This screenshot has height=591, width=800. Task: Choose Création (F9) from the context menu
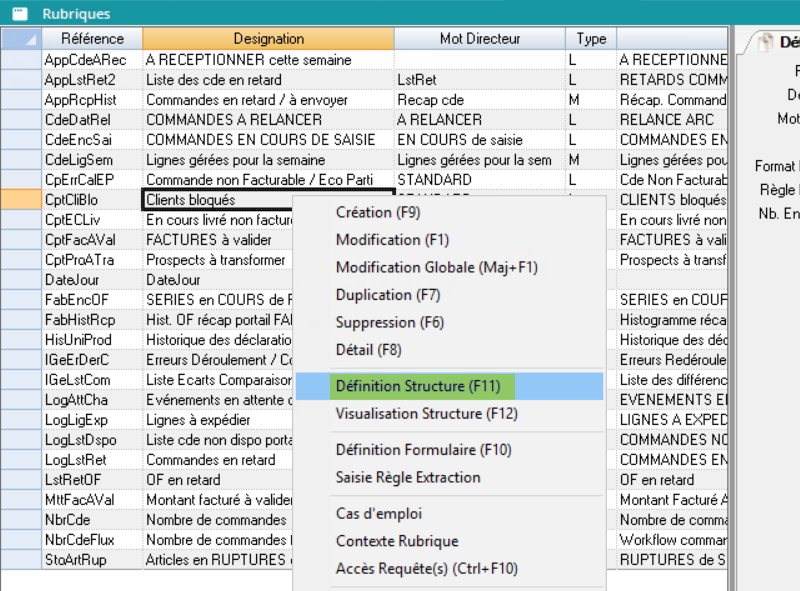coord(378,212)
